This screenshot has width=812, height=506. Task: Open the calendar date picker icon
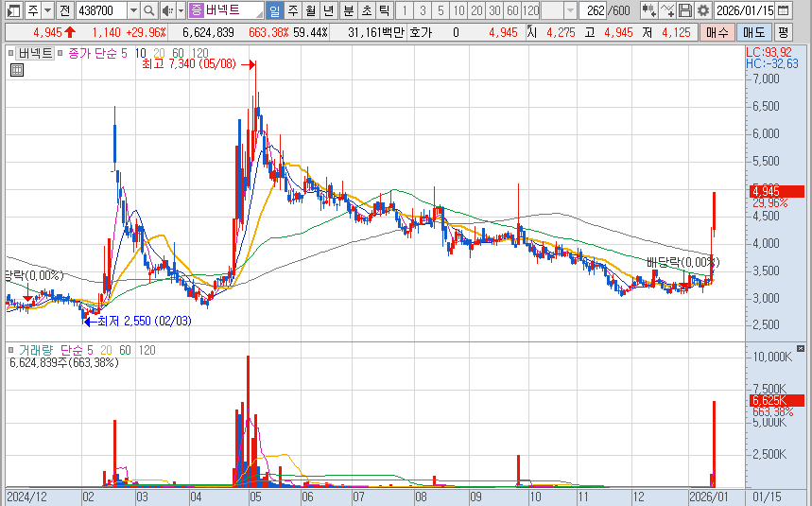click(783, 9)
